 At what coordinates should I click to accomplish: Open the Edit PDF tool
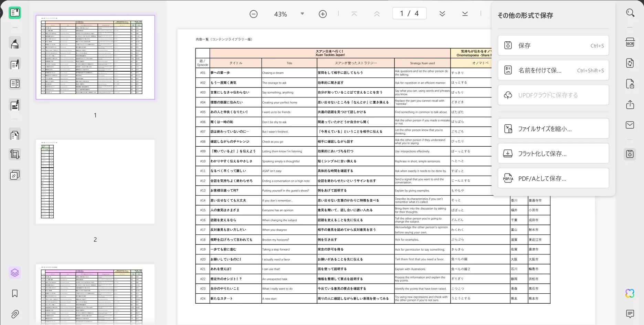tap(14, 64)
